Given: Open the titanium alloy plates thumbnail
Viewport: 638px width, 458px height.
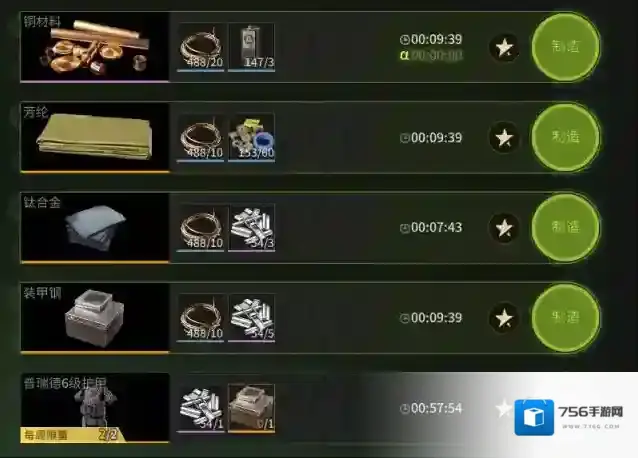Looking at the screenshot, I should [x=95, y=228].
